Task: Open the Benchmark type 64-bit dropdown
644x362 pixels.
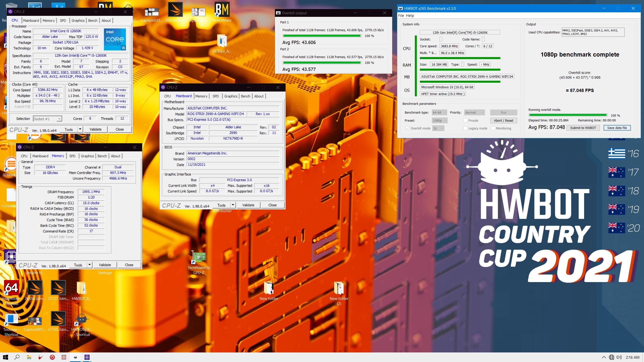Action: (439, 112)
